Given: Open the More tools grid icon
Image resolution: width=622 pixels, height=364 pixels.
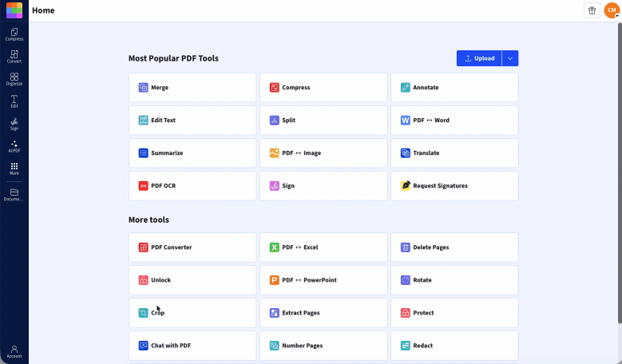Looking at the screenshot, I should 14,168.
